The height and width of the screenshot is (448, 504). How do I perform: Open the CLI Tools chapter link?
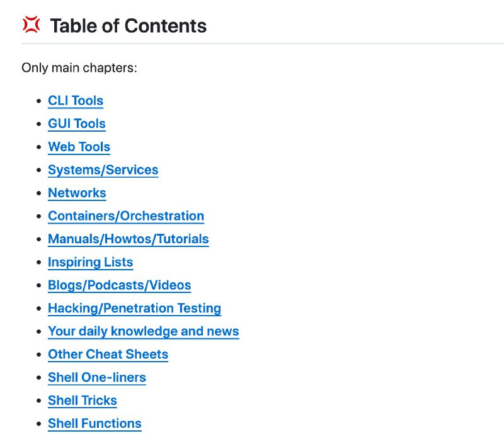coord(76,101)
